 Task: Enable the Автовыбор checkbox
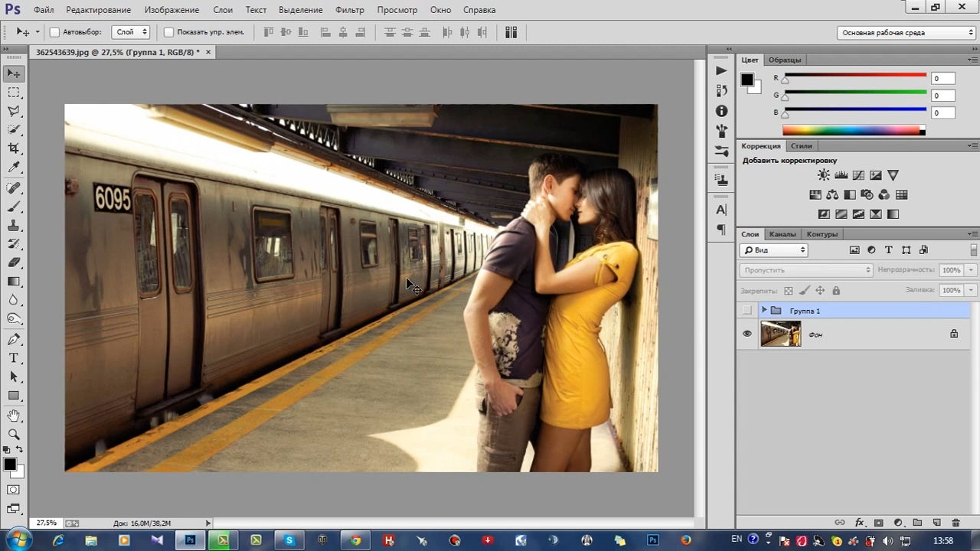54,32
